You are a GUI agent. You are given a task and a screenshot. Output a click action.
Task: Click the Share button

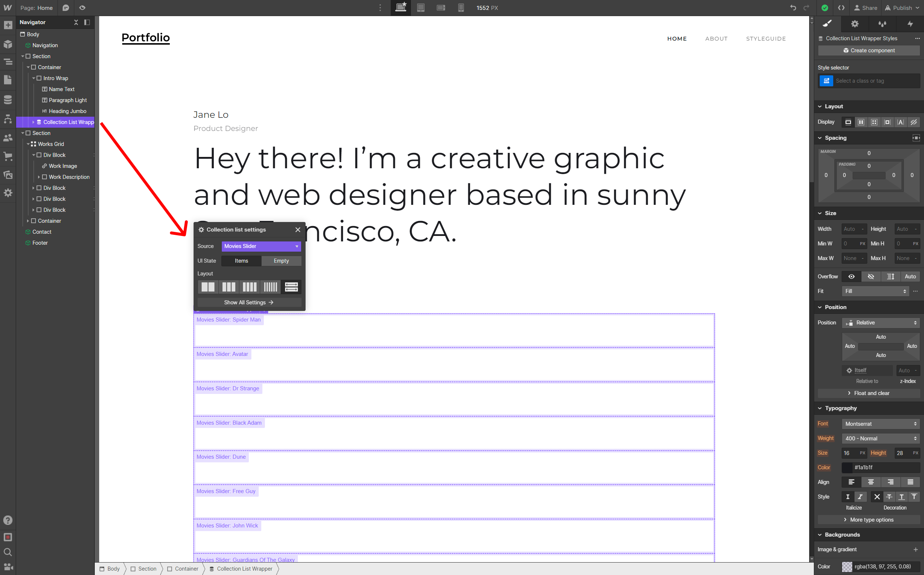tap(865, 8)
